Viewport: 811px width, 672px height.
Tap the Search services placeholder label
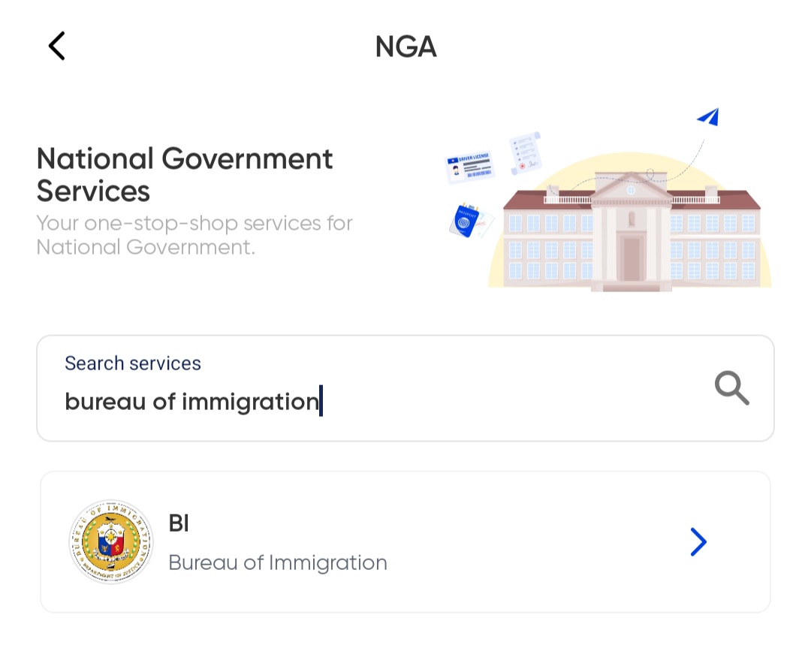point(132,363)
